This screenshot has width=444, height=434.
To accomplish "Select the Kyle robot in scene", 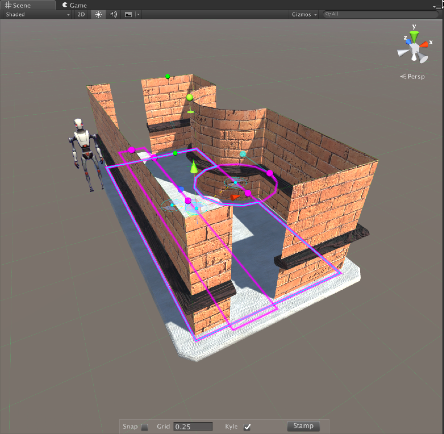I will click(x=86, y=154).
